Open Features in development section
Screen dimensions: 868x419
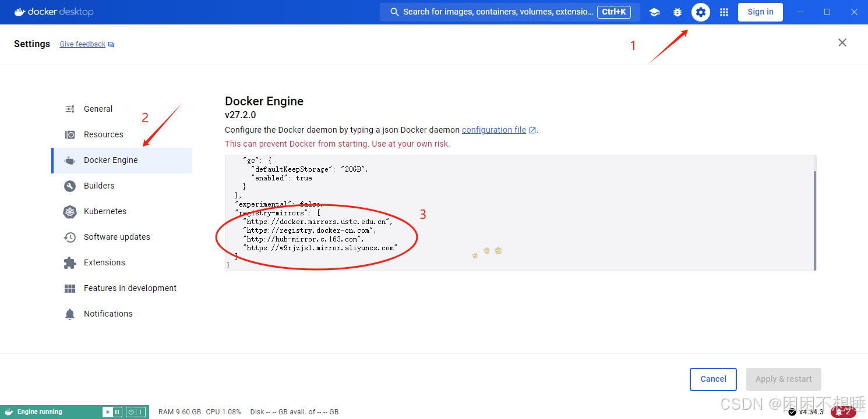(x=122, y=288)
